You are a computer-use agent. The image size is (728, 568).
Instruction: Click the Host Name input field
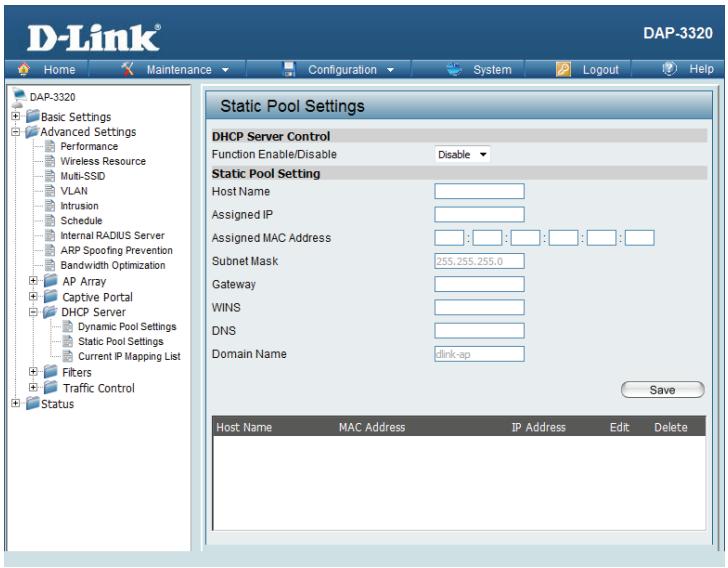point(479,191)
